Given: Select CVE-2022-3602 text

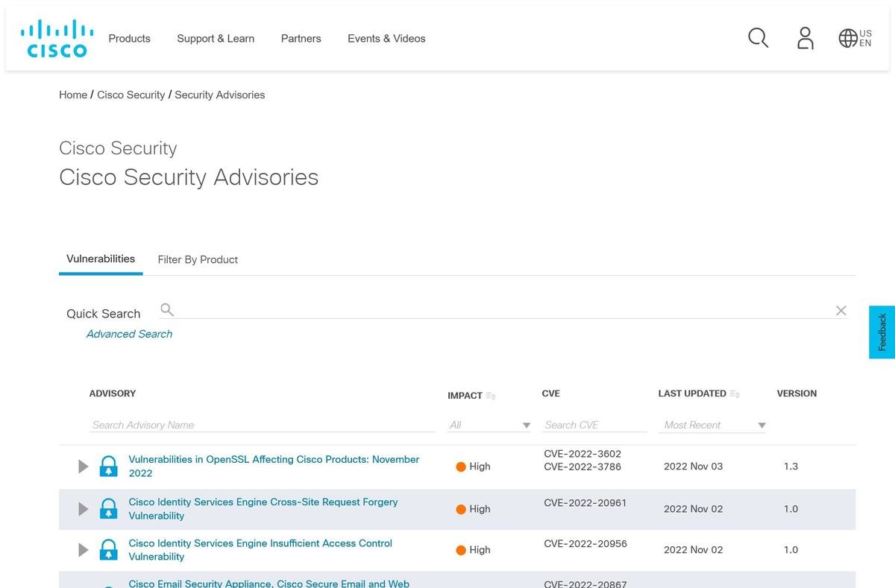Looking at the screenshot, I should (x=582, y=454).
